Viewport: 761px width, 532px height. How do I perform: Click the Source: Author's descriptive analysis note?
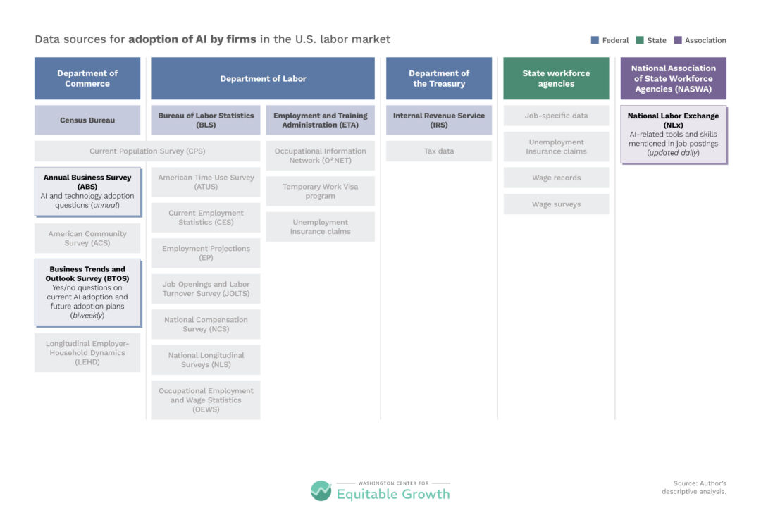tap(694, 488)
